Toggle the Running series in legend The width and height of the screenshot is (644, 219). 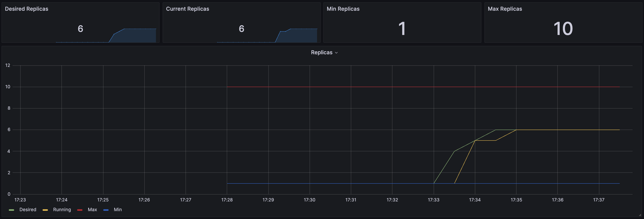62,210
